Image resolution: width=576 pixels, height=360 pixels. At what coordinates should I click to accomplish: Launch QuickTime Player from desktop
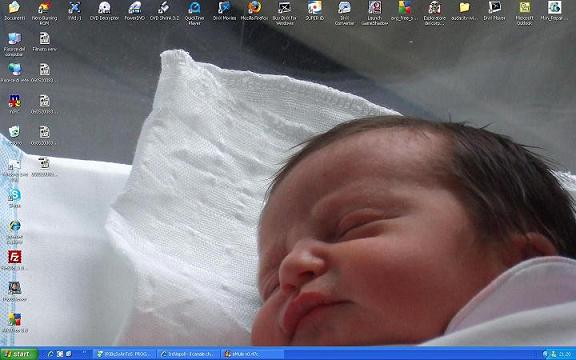194,12
